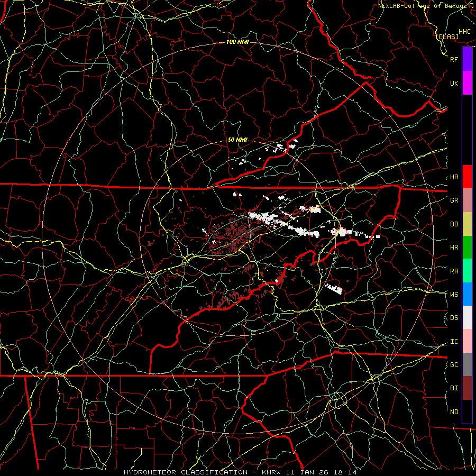The width and height of the screenshot is (476, 476).
Task: Click the '[CLAS]' units label
Action: 447,36
